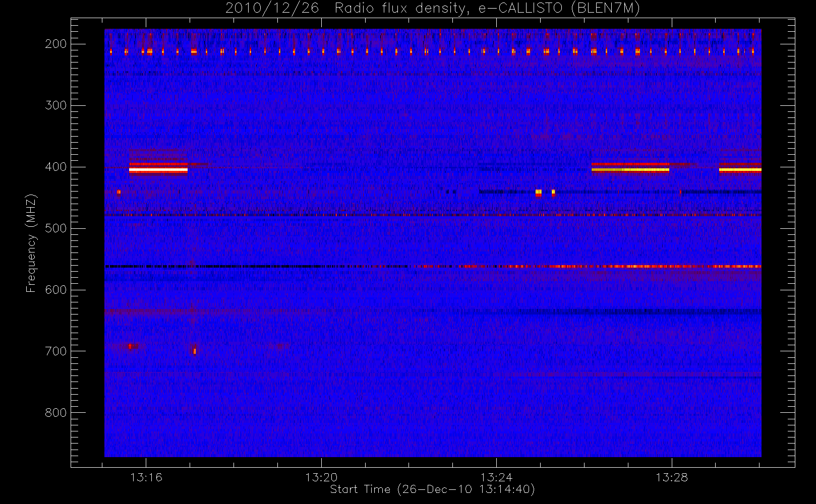Image resolution: width=816 pixels, height=504 pixels.
Task: Select the 400 frequency tick label
Action: pyautogui.click(x=56, y=167)
